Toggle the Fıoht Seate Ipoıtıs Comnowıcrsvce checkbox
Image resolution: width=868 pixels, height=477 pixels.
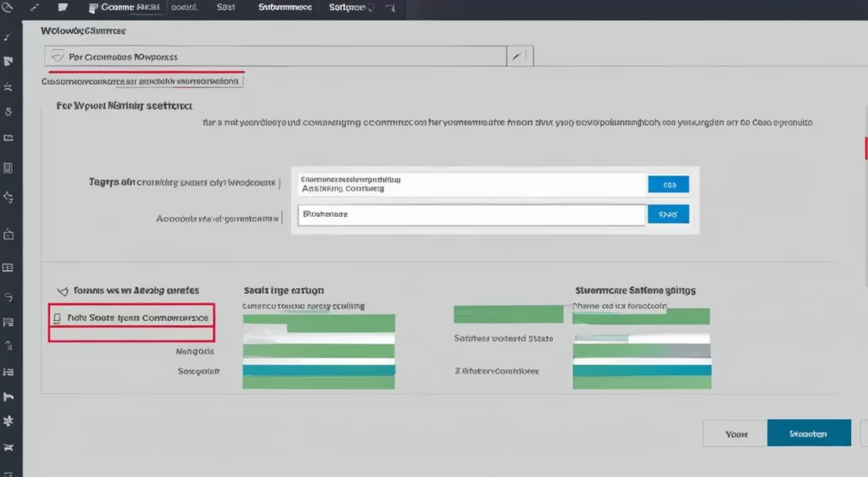57,319
